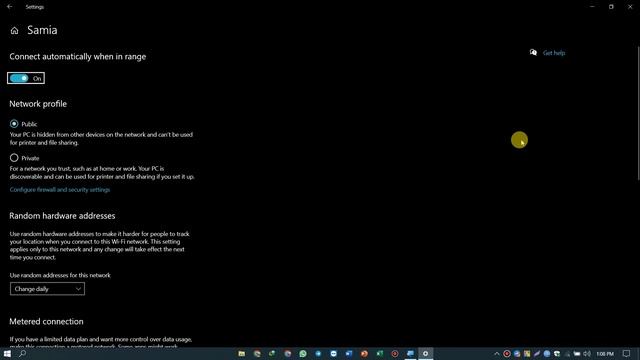This screenshot has height=360, width=640.
Task: Open the Get help link
Action: [x=554, y=53]
